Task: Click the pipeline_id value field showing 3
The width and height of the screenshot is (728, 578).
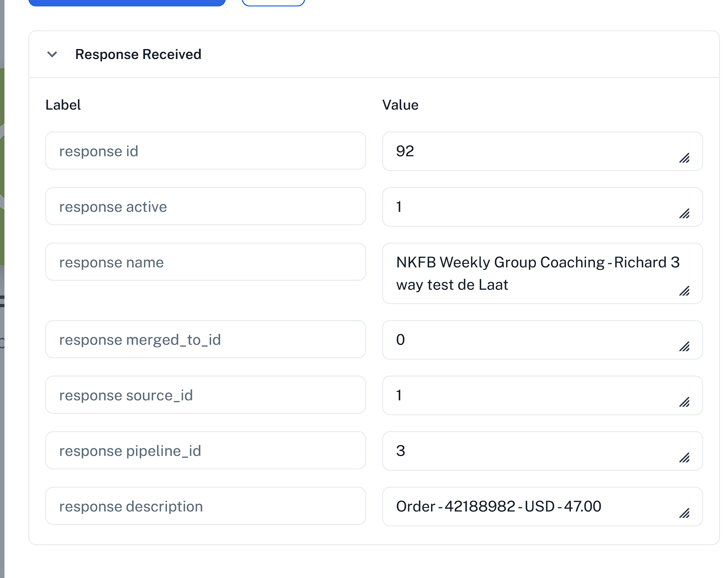Action: [542, 451]
